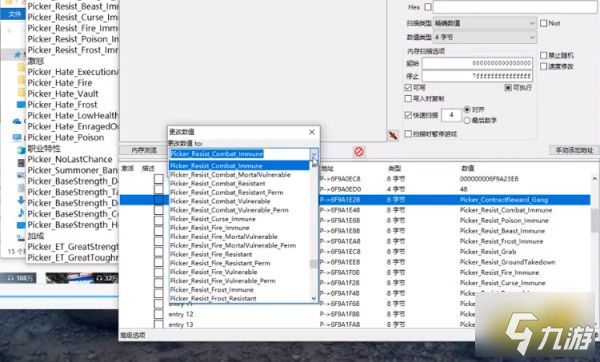Click the Picker_Resist_Poison_Immune value cell
This screenshot has height=362, width=600.
pyautogui.click(x=504, y=220)
